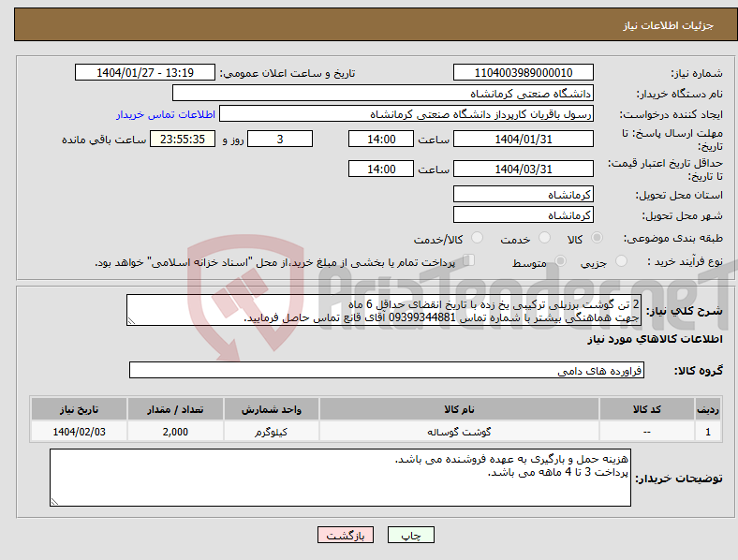Toggle the Islamic treasury payment checkbox
Screen dimensions: 738x560
pyautogui.click(x=469, y=260)
